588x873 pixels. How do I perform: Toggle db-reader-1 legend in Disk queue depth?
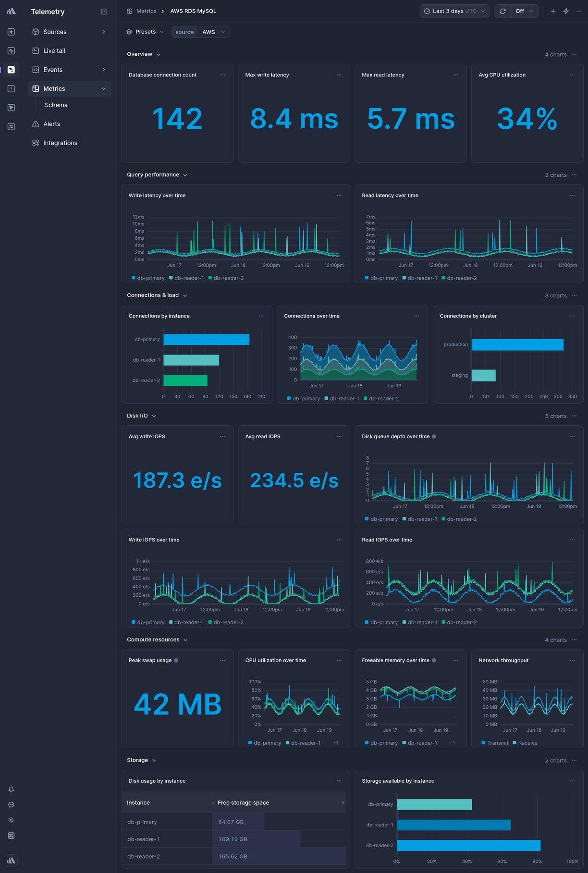coord(420,519)
